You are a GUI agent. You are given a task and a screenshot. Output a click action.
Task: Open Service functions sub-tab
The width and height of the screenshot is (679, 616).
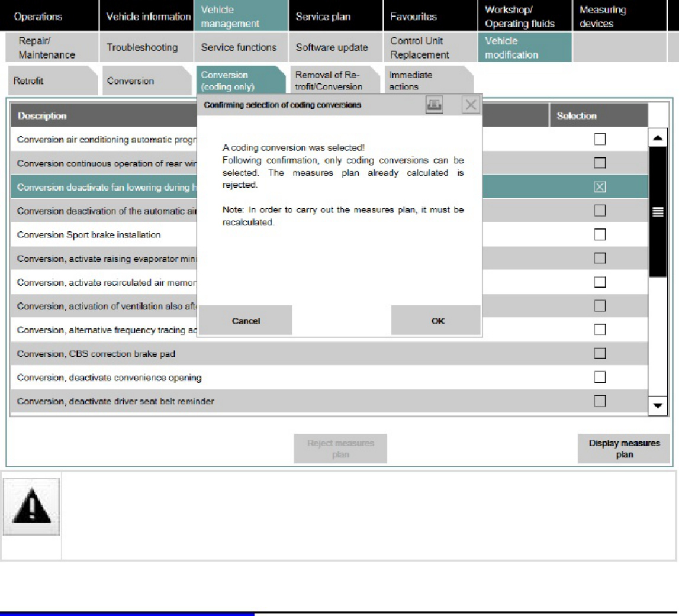coord(241,47)
